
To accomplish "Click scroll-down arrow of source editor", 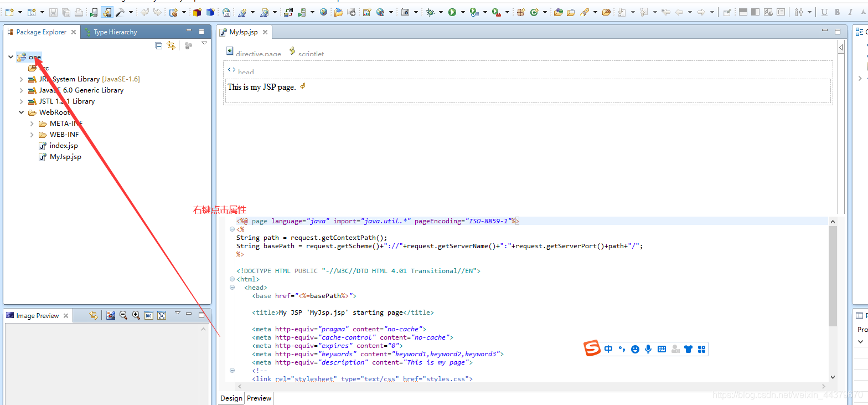I will click(x=833, y=377).
